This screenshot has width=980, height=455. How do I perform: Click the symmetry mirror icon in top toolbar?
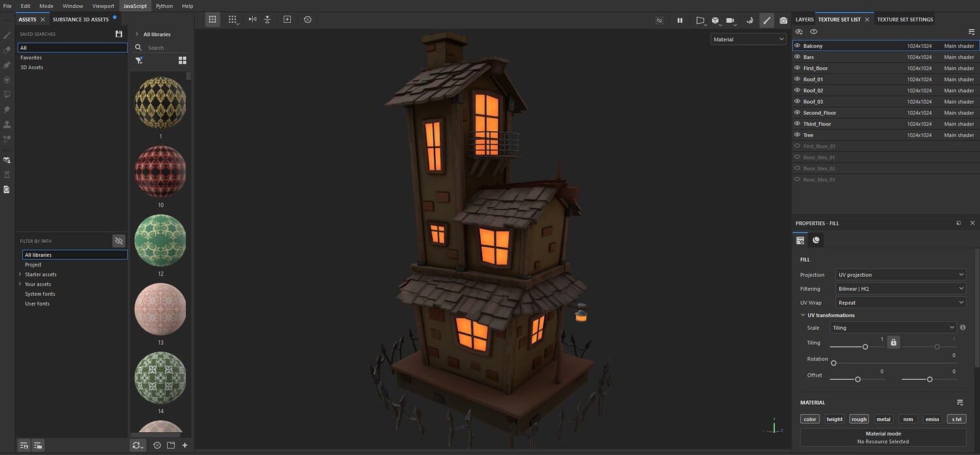252,20
